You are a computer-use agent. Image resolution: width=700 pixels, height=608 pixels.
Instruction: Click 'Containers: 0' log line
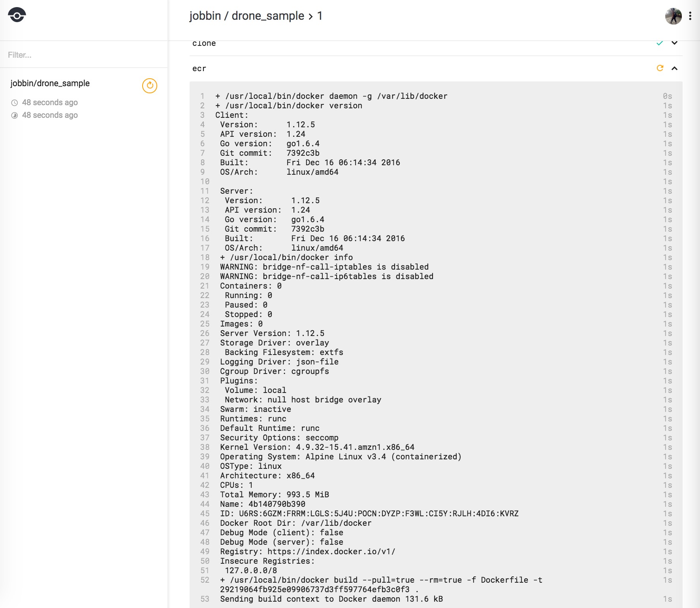251,286
